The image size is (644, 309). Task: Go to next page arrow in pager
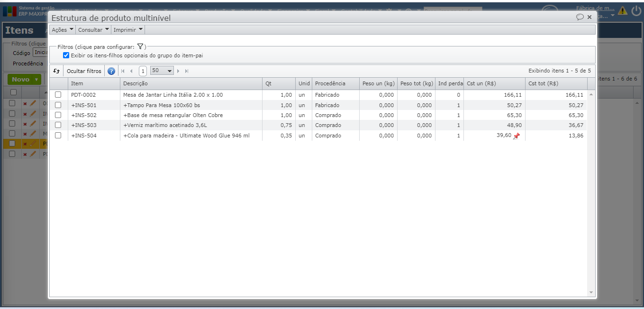pos(179,71)
